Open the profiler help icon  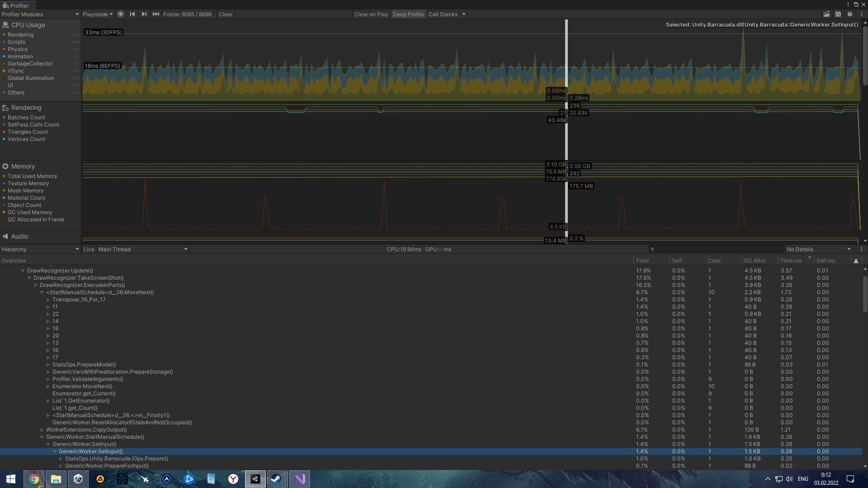pos(849,14)
